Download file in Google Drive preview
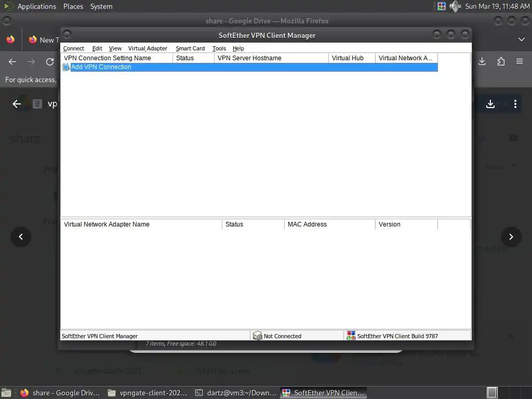Viewport: 532px width, 399px height. point(490,104)
